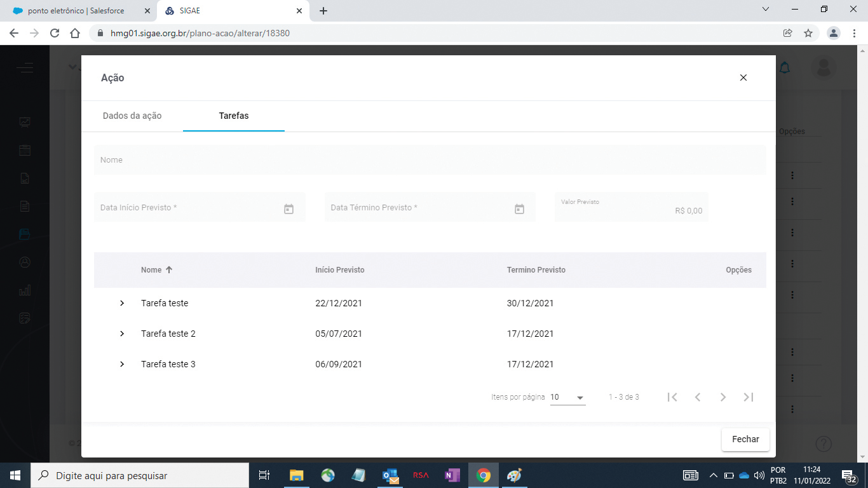Click the Nome column sort arrow

click(x=169, y=269)
